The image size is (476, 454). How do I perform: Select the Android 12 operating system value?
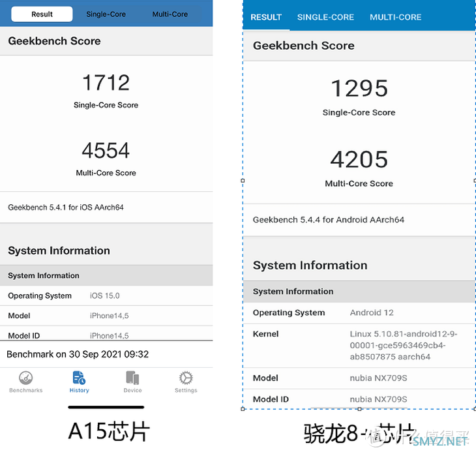click(x=372, y=312)
